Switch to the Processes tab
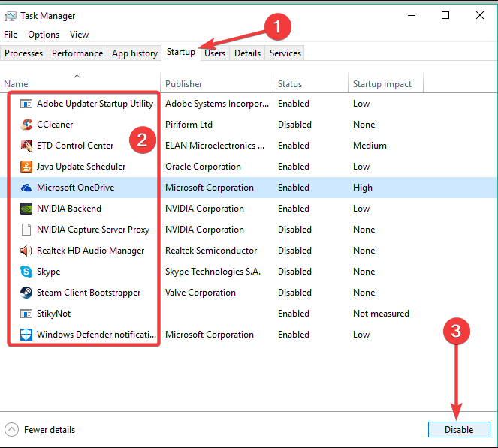 point(23,53)
